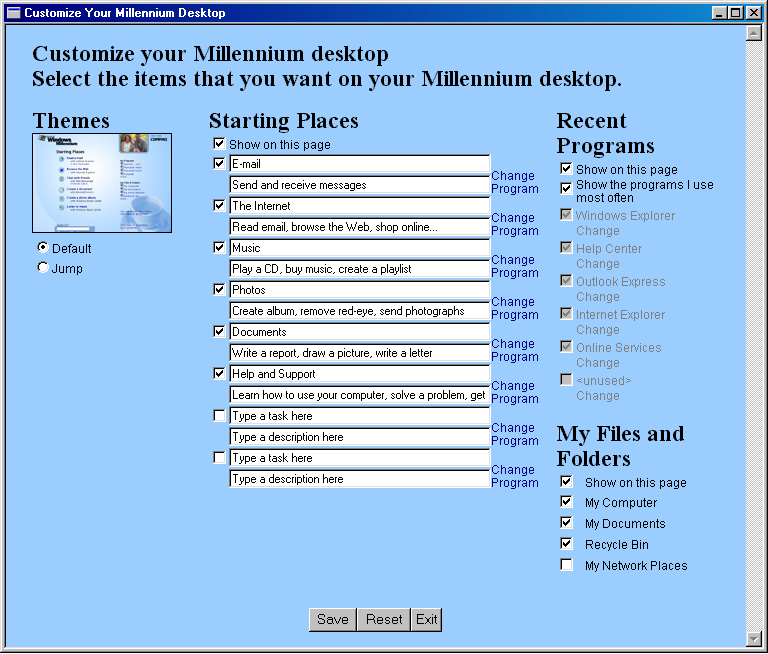Screen dimensions: 768x654
Task: Click the 'Send and receive messages' description field
Action: (x=360, y=185)
